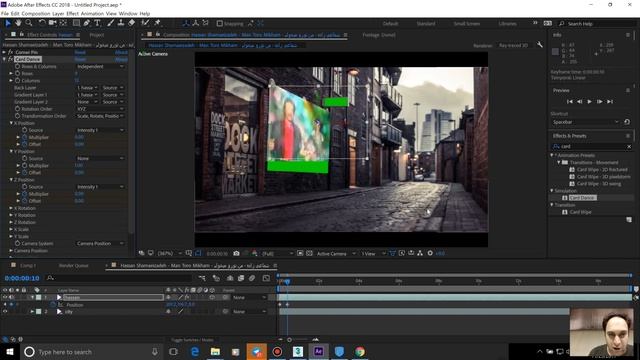Open Rotation Order XYZ dropdown
This screenshot has width=640, height=360.
[100, 109]
